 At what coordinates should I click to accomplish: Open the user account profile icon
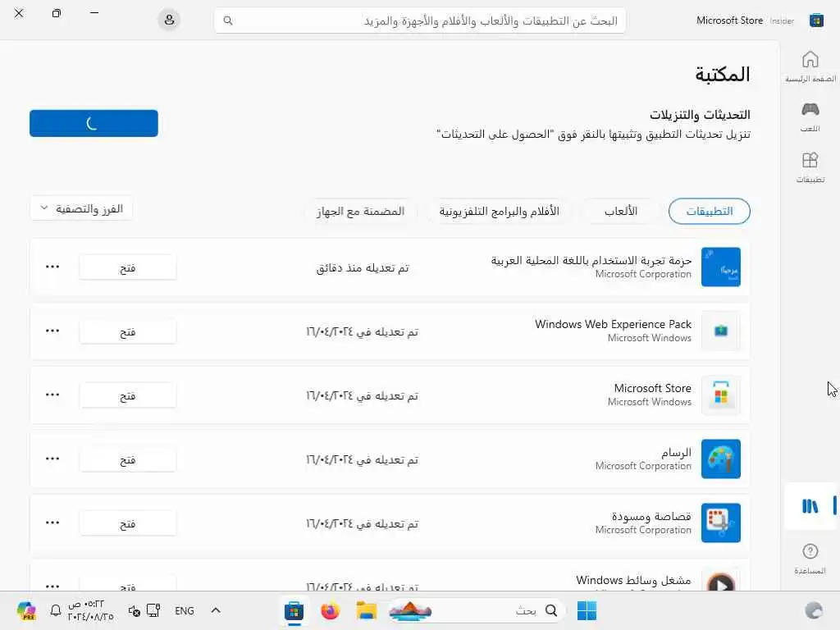click(x=169, y=21)
